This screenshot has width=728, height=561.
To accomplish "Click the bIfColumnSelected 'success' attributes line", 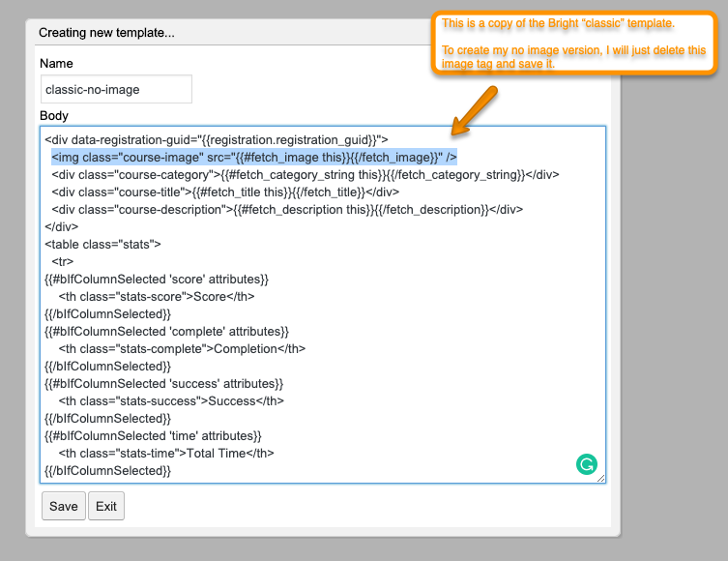I will (x=164, y=384).
